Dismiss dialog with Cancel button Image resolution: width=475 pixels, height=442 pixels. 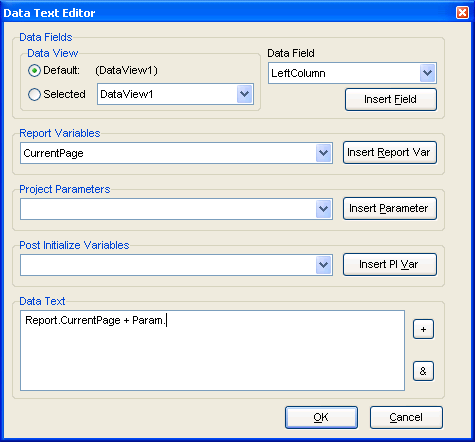point(406,417)
